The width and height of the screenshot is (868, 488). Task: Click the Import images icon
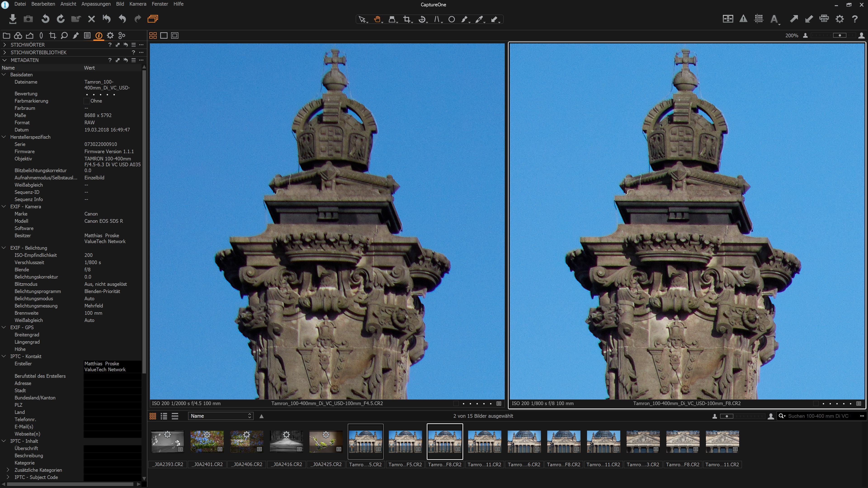coord(13,19)
